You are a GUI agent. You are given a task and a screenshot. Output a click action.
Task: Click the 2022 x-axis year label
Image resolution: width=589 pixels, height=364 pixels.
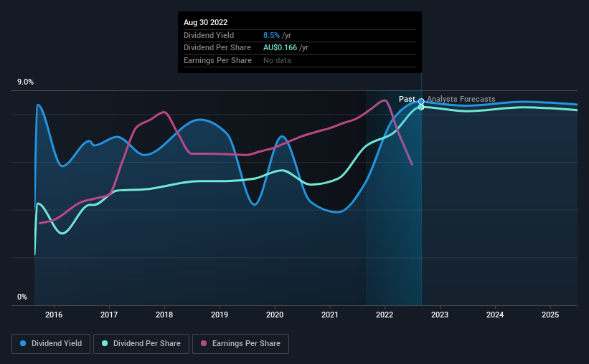coord(385,315)
